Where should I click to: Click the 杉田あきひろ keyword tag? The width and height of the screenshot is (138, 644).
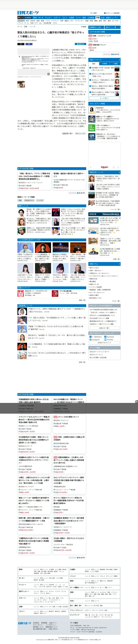29,200
